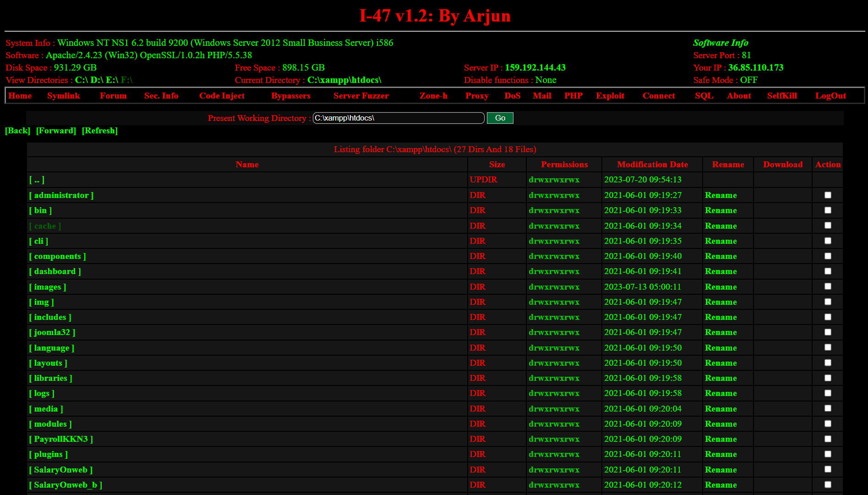The width and height of the screenshot is (868, 495).
Task: Check the box for the components folder
Action: coord(828,256)
